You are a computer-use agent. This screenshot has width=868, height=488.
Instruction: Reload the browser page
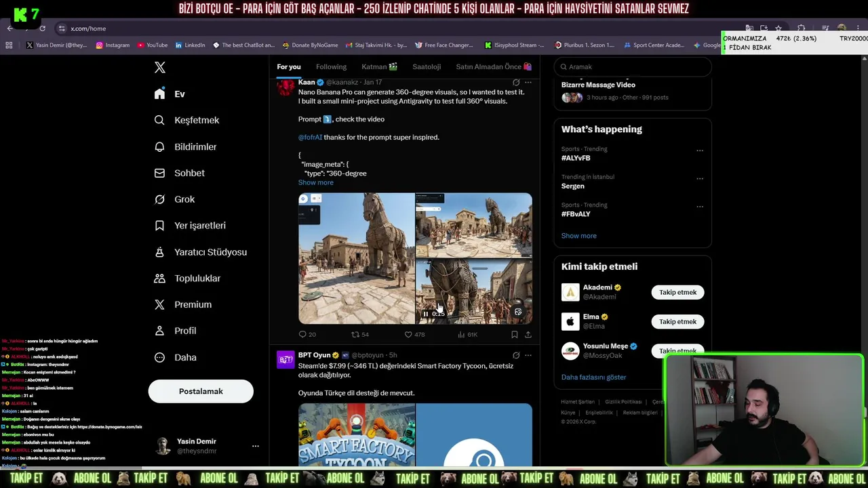[42, 28]
